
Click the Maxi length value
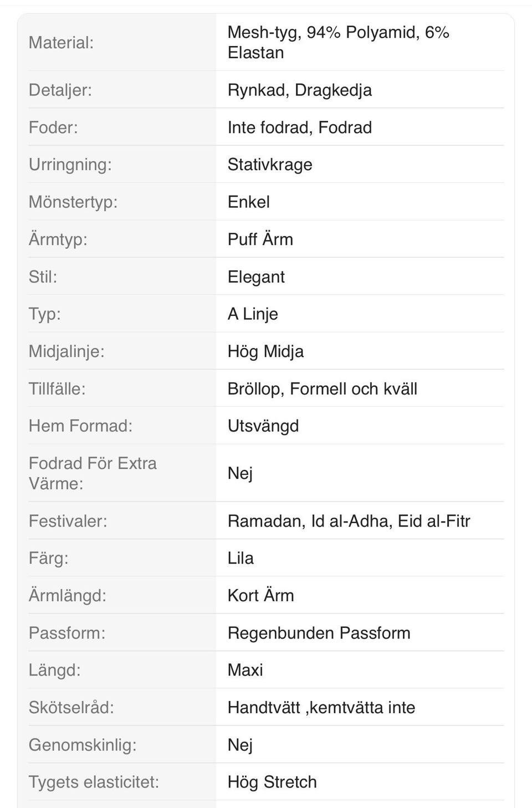(245, 670)
